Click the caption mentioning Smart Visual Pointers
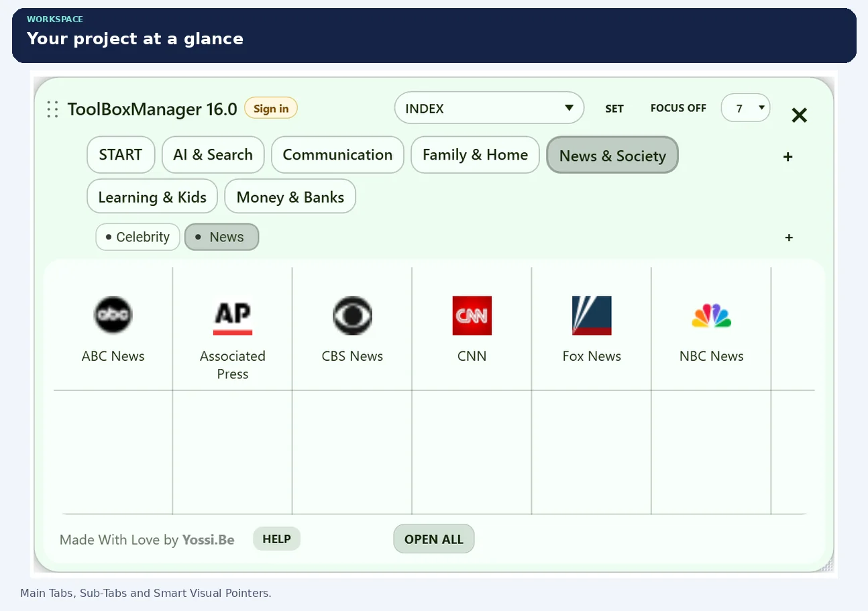 [x=146, y=594]
